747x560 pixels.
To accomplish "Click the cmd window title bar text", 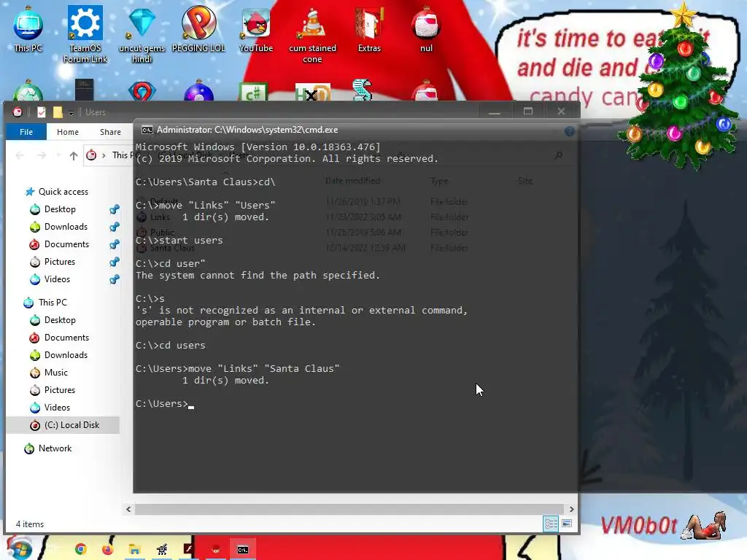I will click(x=247, y=130).
